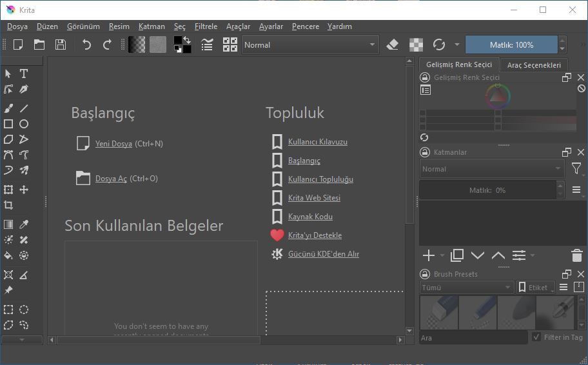Toggle the Filter in Tag checkbox
Viewport: 588px width, 365px height.
pyautogui.click(x=536, y=337)
